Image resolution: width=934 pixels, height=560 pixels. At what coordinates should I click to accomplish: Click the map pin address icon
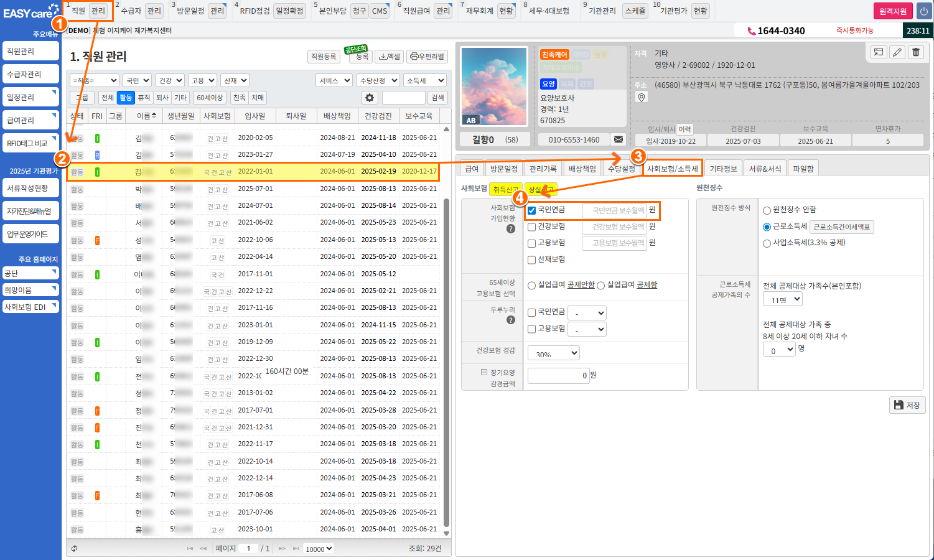point(642,97)
